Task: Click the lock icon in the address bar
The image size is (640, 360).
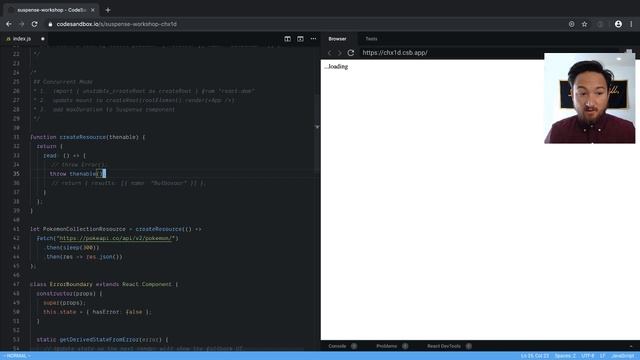Action: pos(50,24)
